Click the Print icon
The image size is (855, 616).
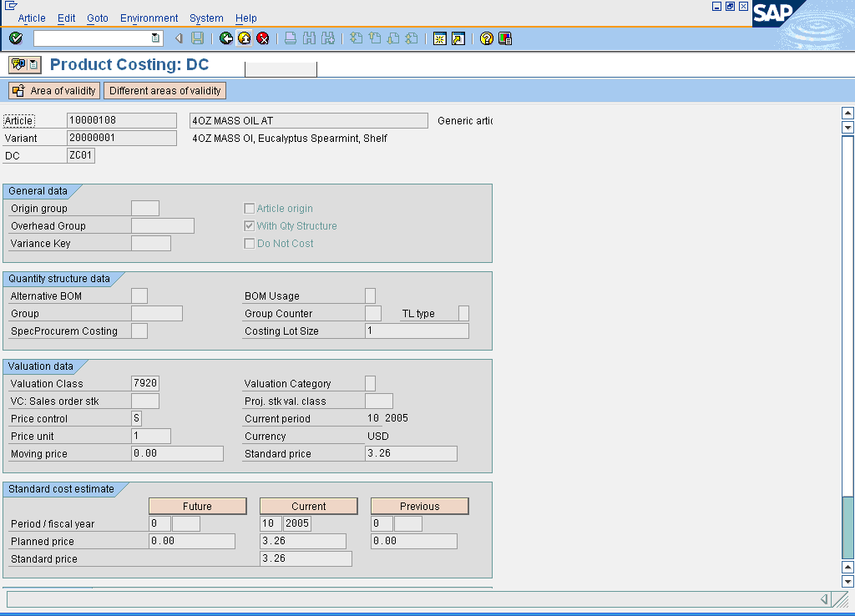tap(291, 38)
